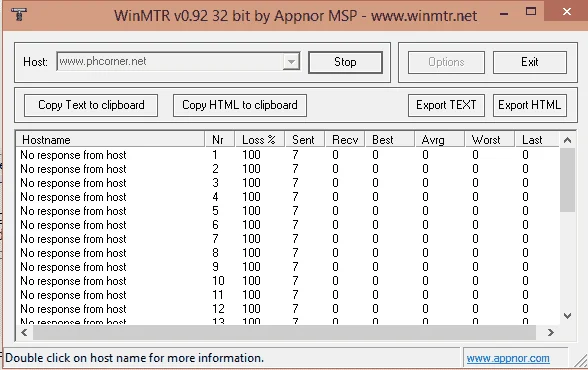This screenshot has width=588, height=370.
Task: Click the WinMTR app icon in title bar
Action: point(19,15)
